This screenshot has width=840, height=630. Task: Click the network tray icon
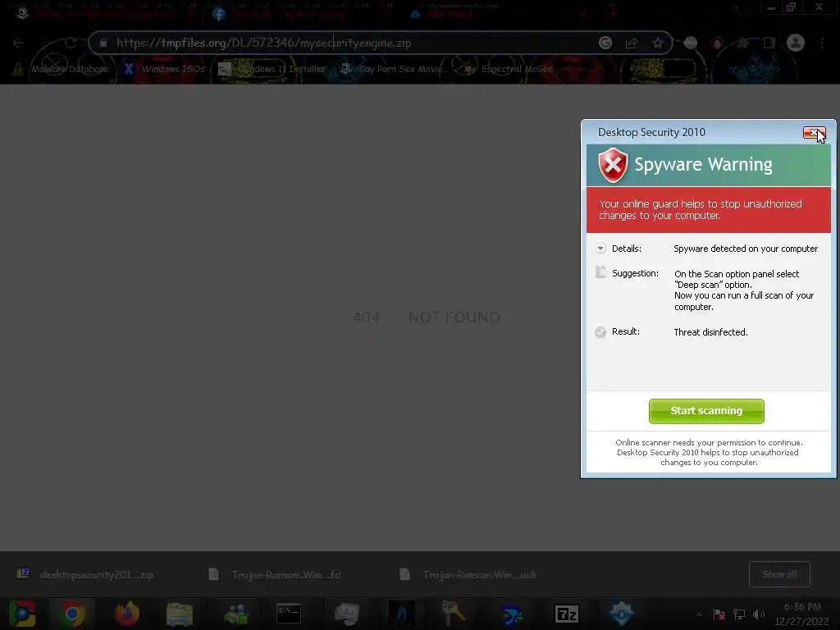tap(739, 614)
